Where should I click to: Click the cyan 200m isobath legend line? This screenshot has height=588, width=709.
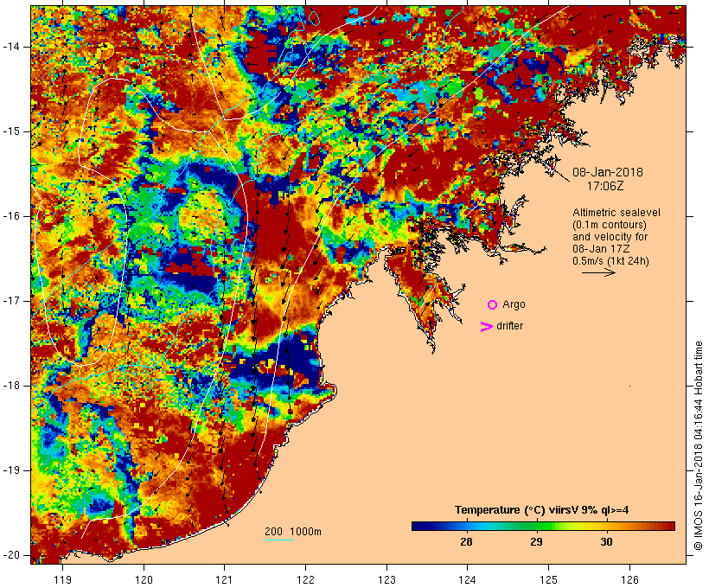[x=279, y=540]
